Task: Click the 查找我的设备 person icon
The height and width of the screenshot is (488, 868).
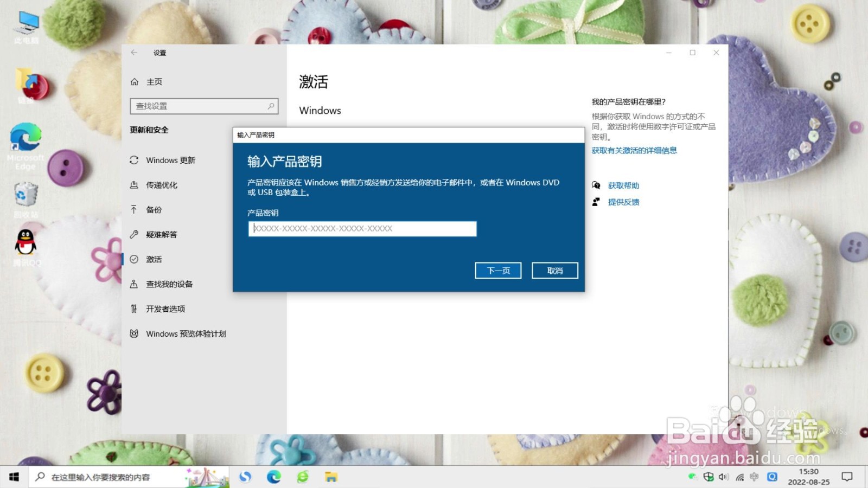Action: 134,284
